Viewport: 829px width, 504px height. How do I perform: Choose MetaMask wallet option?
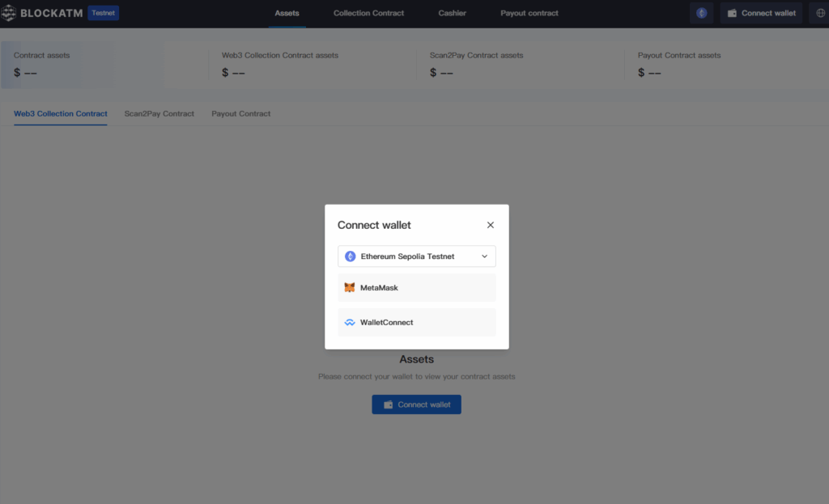point(417,287)
